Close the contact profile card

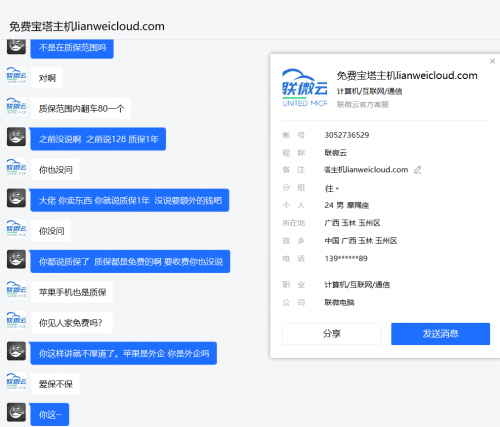(x=492, y=61)
